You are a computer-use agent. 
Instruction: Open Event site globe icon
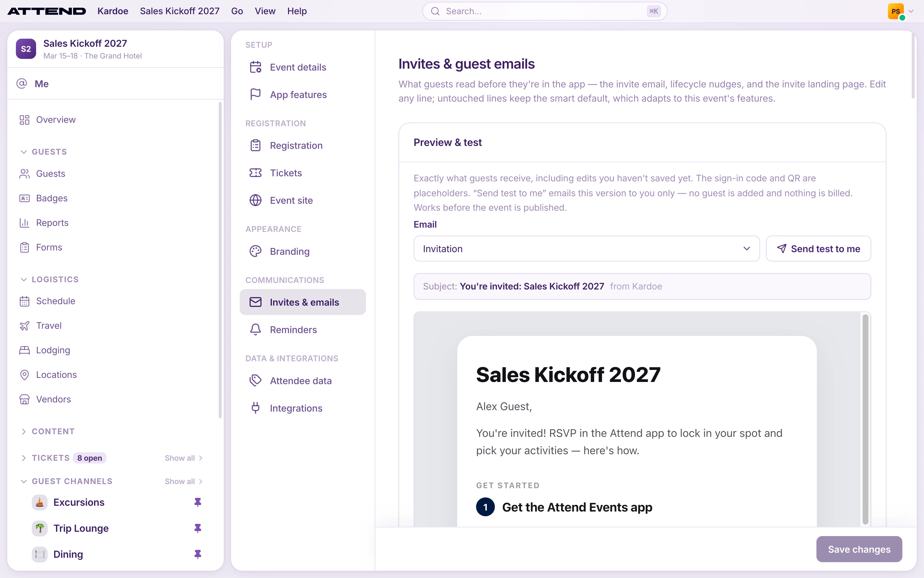pyautogui.click(x=256, y=200)
